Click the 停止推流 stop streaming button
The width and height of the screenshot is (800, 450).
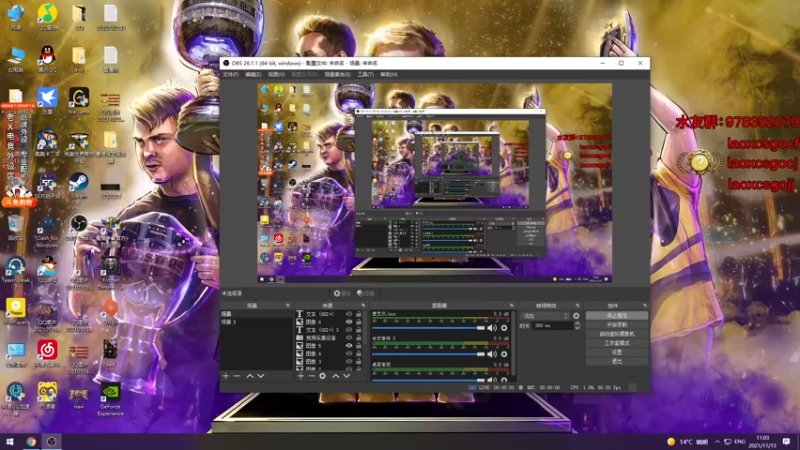pos(617,316)
